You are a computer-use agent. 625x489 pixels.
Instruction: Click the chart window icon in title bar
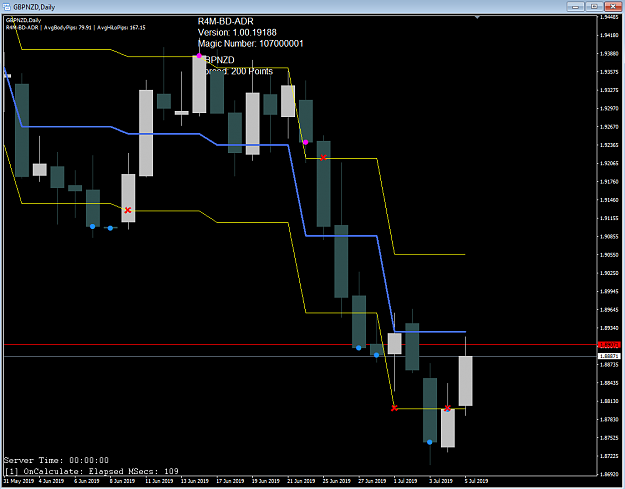6,7
